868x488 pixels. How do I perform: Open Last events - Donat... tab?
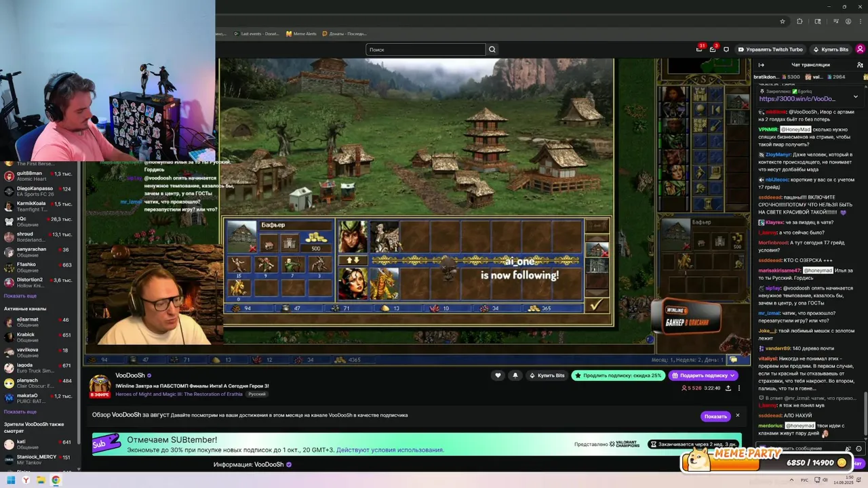(257, 33)
